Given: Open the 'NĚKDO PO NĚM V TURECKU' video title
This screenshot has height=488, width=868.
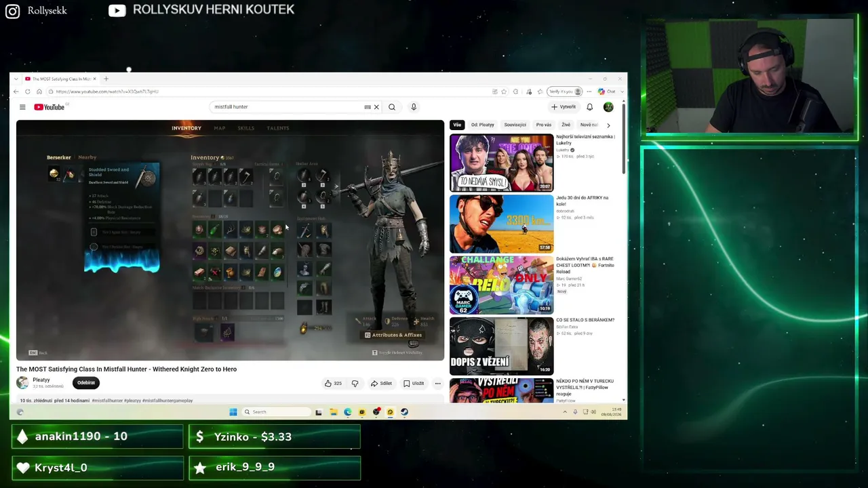Looking at the screenshot, I should point(585,386).
